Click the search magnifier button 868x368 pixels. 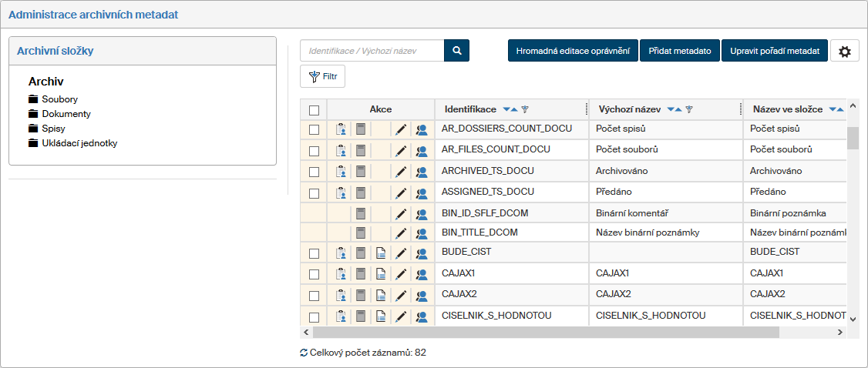click(x=456, y=51)
